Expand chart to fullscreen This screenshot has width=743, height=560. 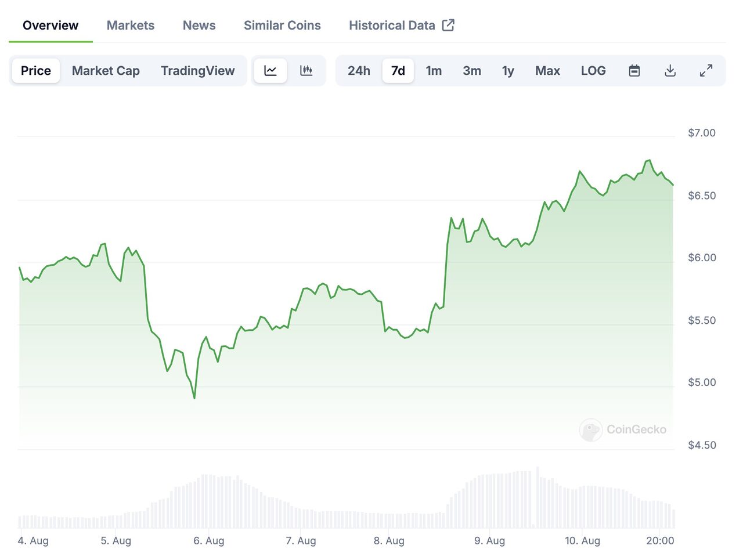[x=706, y=71]
